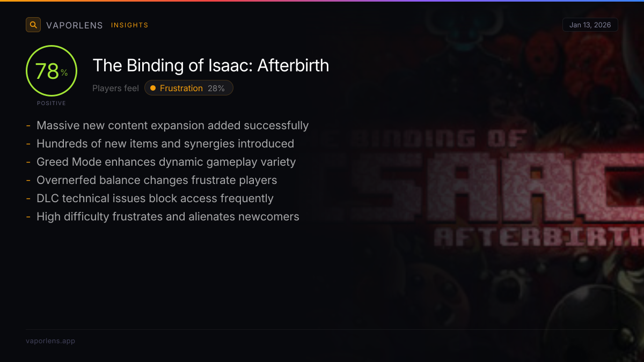Image resolution: width=644 pixels, height=362 pixels.
Task: Select "Hundreds of new items" insight
Action: [x=165, y=144]
